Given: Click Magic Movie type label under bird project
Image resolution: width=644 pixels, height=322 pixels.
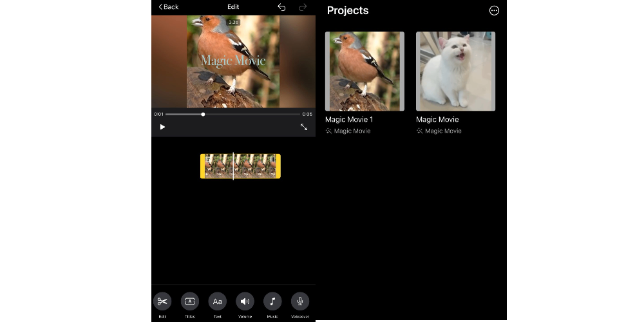Looking at the screenshot, I should [352, 131].
